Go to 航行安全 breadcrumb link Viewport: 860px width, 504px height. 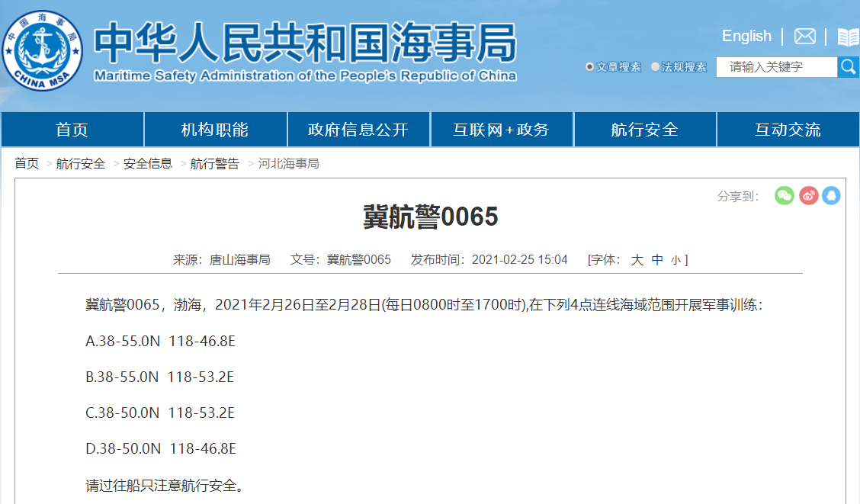(x=81, y=163)
